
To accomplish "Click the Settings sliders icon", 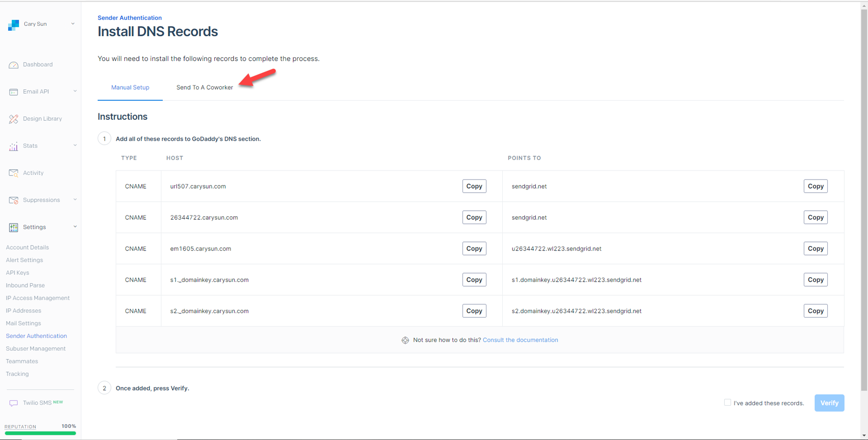I will click(14, 227).
